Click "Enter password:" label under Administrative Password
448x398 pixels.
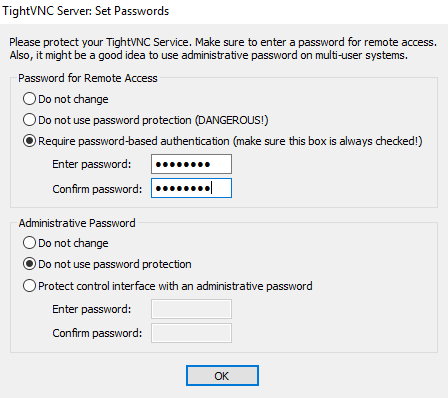[x=92, y=309]
